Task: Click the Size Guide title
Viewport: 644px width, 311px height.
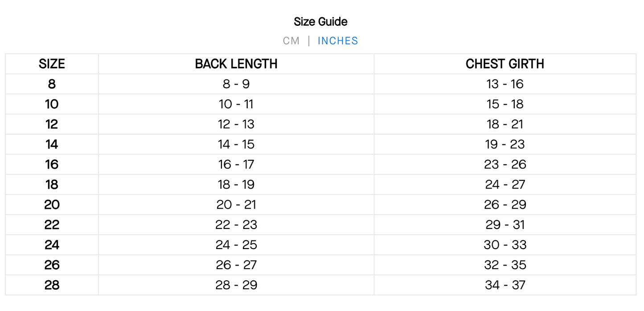Action: point(320,21)
